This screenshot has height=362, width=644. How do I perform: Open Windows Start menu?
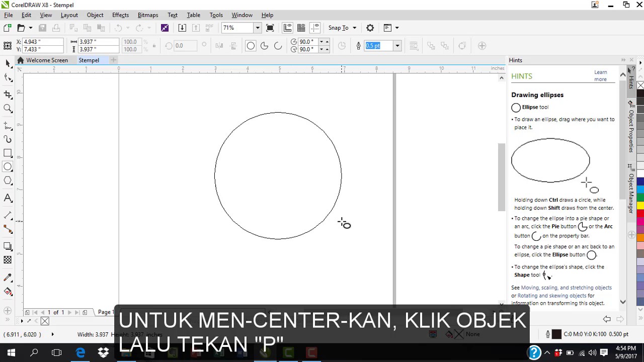point(11,352)
